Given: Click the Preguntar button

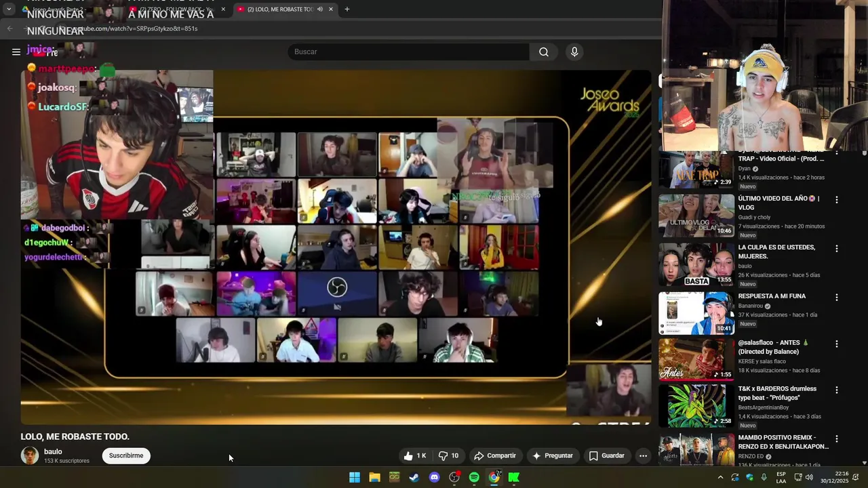Looking at the screenshot, I should [553, 455].
